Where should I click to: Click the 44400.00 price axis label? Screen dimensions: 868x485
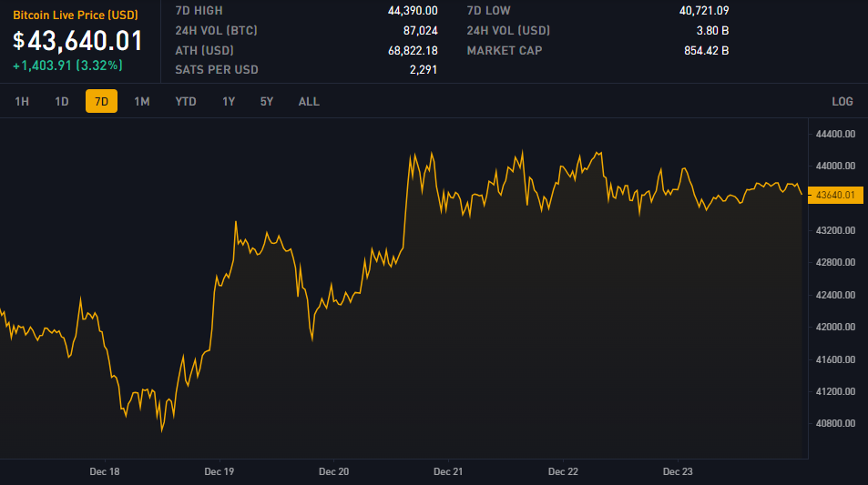[836, 134]
